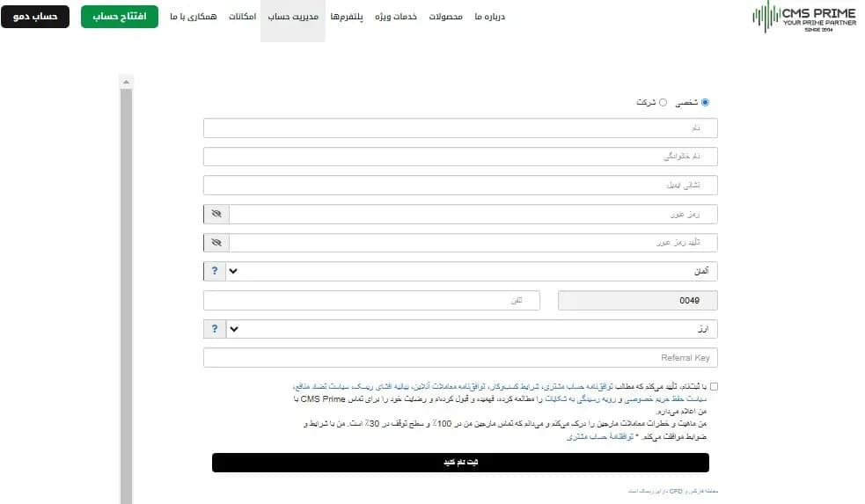Viewport: 865px width, 504px height.
Task: Tick the terms agreement checkbox
Action: [714, 386]
